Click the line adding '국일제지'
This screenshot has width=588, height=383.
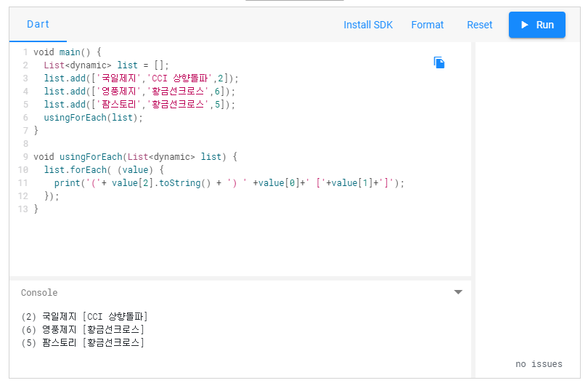141,78
